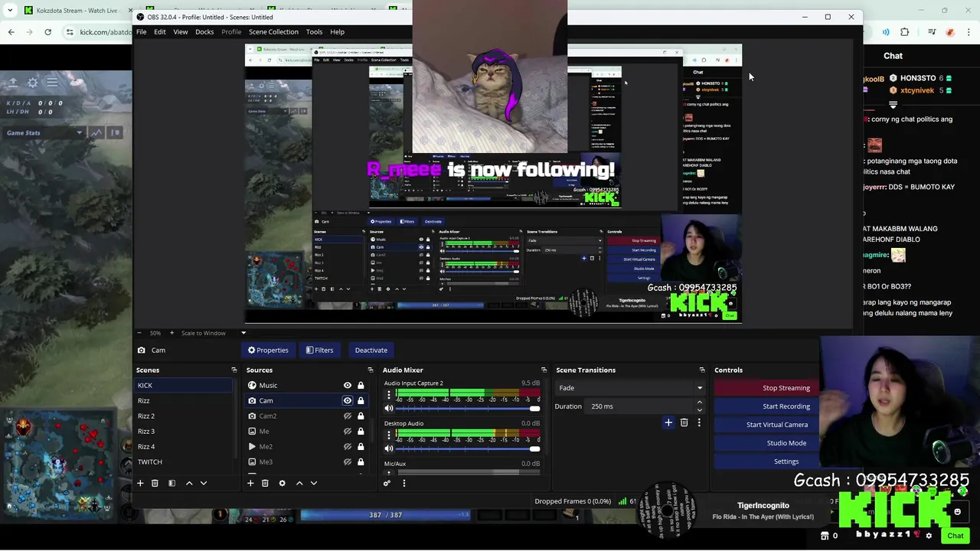Viewport: 980px width, 551px height.
Task: Add a new source with plus icon
Action: tap(250, 483)
